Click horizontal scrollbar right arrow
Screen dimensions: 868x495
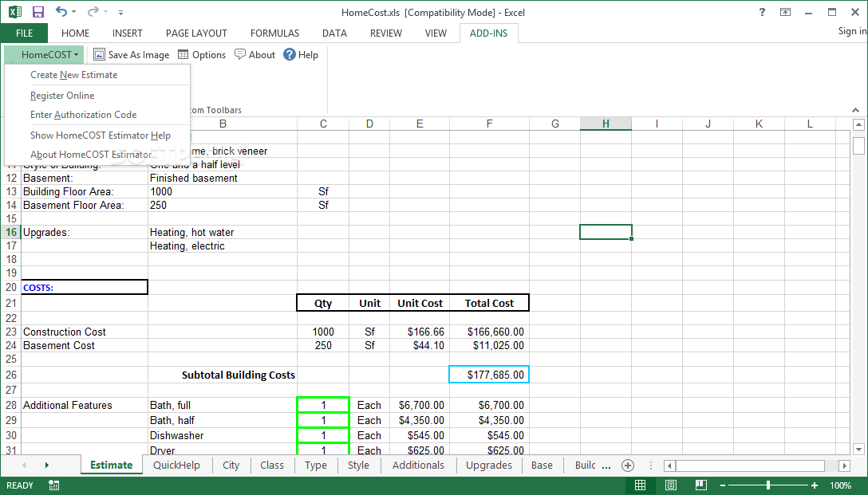click(844, 466)
